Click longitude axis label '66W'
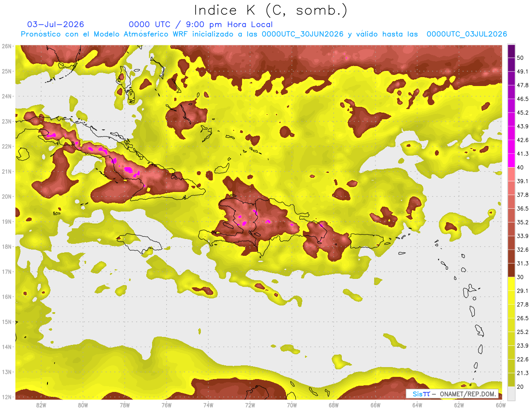 click(376, 405)
